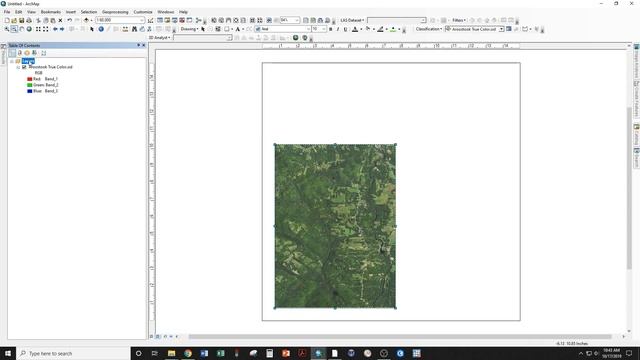The height and width of the screenshot is (360, 640).
Task: Open the Customize menu
Action: click(x=143, y=12)
